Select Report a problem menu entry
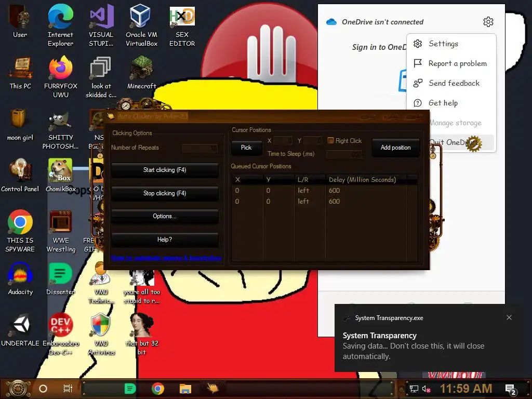The width and height of the screenshot is (532, 399). [451, 63]
